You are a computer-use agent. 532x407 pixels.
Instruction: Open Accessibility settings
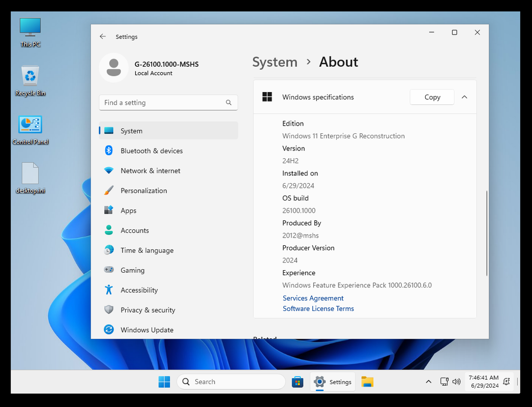168,290
